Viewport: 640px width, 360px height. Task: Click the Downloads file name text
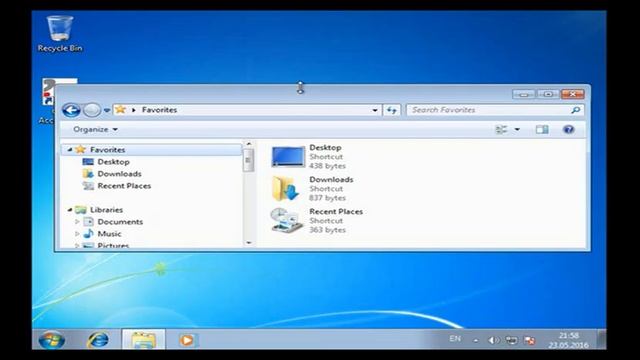click(x=331, y=180)
